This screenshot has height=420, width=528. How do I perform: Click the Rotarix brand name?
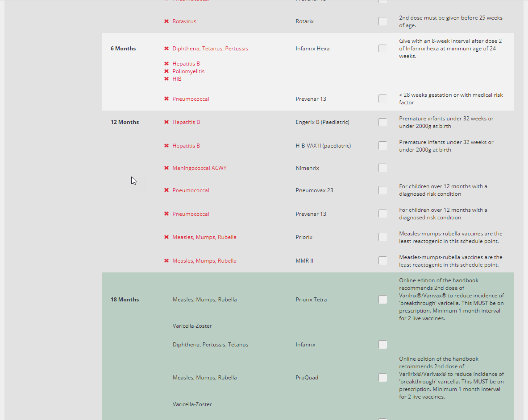pyautogui.click(x=305, y=21)
